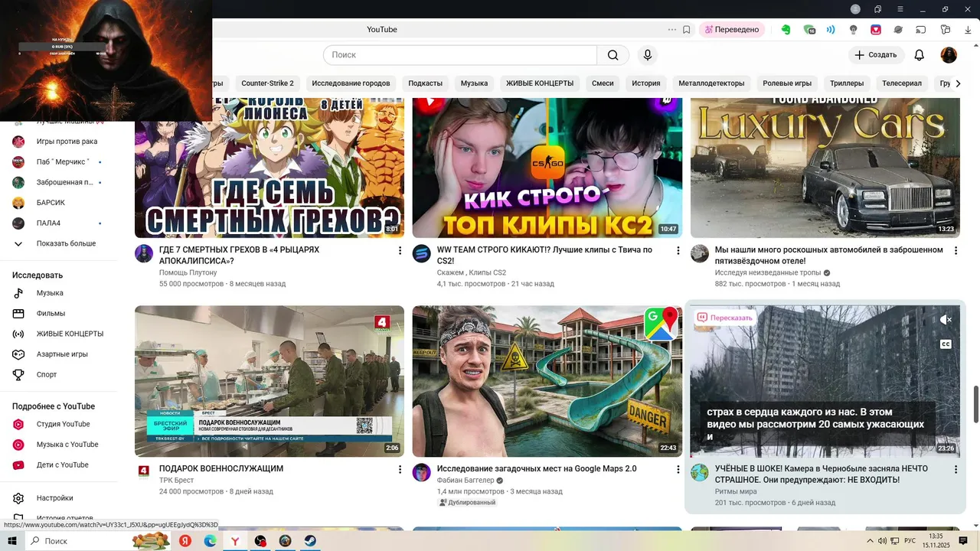Image resolution: width=980 pixels, height=551 pixels.
Task: Open the Фильмы icon in sidebar
Action: point(19,313)
